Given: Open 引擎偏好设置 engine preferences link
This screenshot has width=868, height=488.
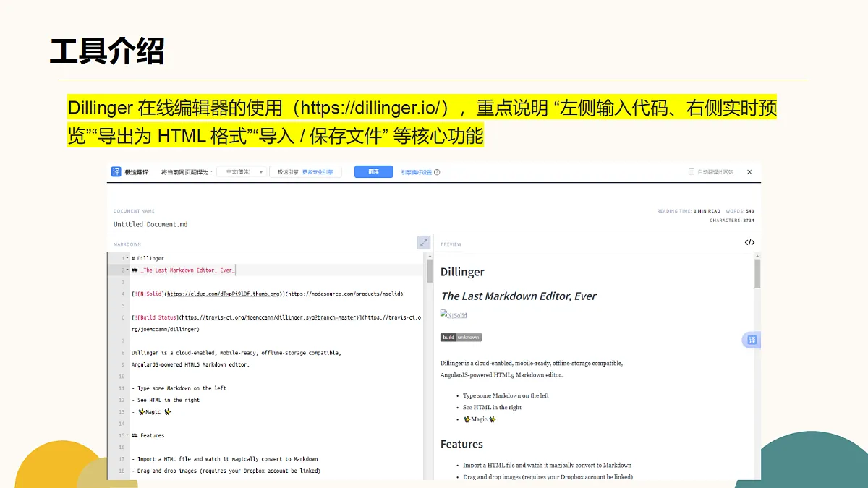Looking at the screenshot, I should [x=417, y=172].
